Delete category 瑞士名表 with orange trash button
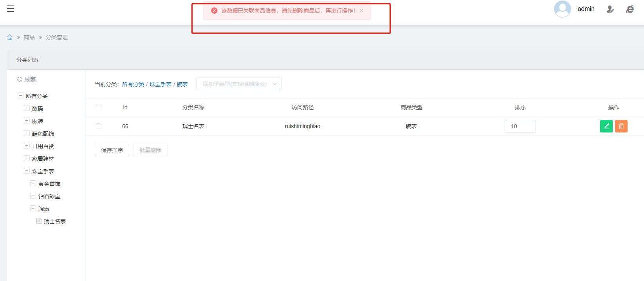Viewport: 644px width, 281px height. [x=621, y=126]
